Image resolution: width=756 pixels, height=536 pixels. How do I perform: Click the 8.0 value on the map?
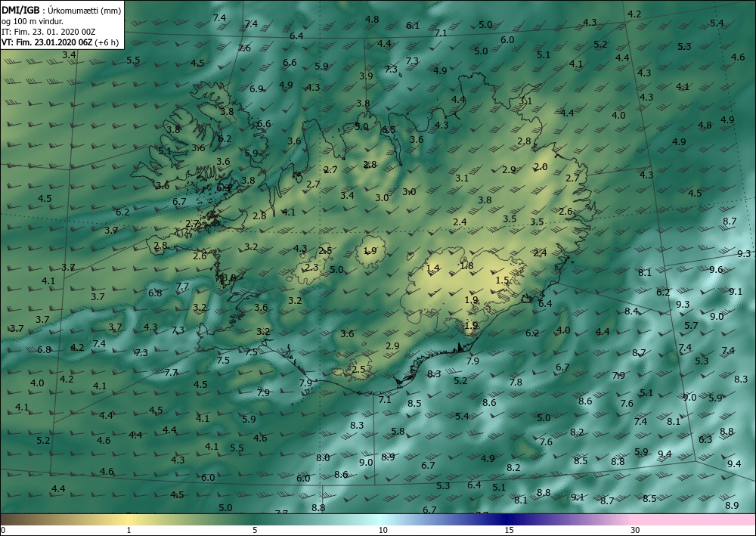coord(323,457)
